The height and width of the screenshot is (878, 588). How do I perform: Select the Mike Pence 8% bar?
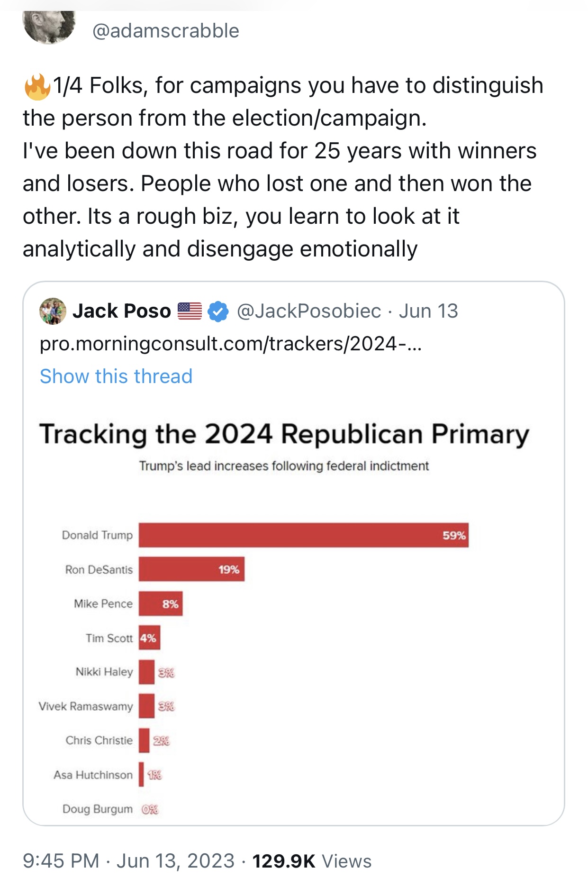point(161,604)
